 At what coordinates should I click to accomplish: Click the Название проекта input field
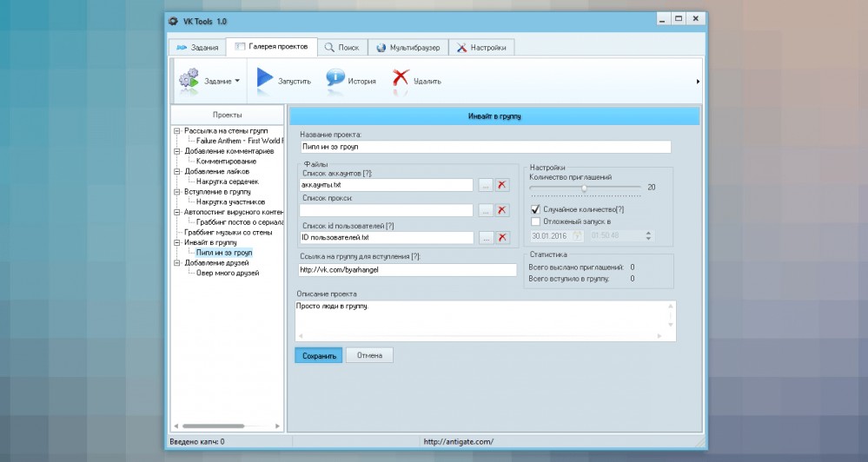tap(486, 147)
